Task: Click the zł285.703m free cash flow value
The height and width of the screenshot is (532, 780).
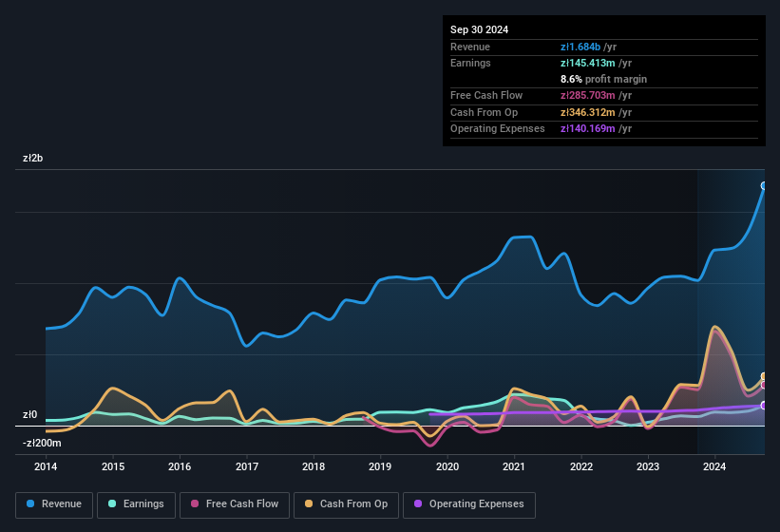Action: [x=587, y=95]
